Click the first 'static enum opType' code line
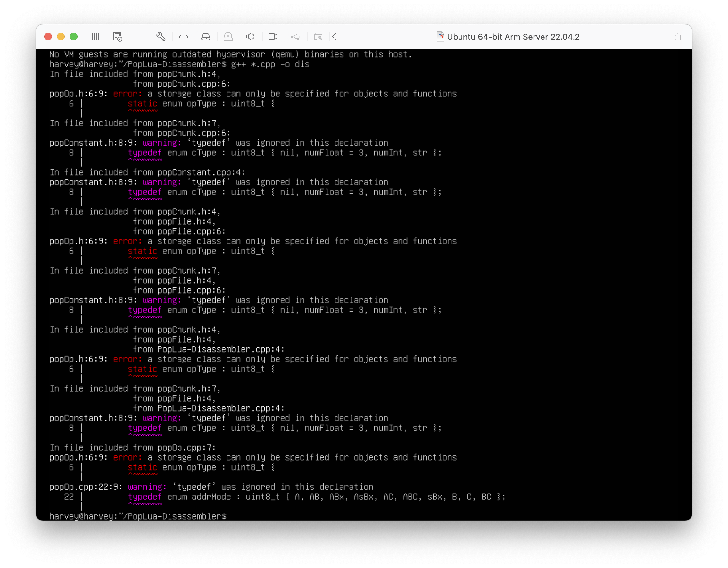Image resolution: width=728 pixels, height=568 pixels. point(201,104)
